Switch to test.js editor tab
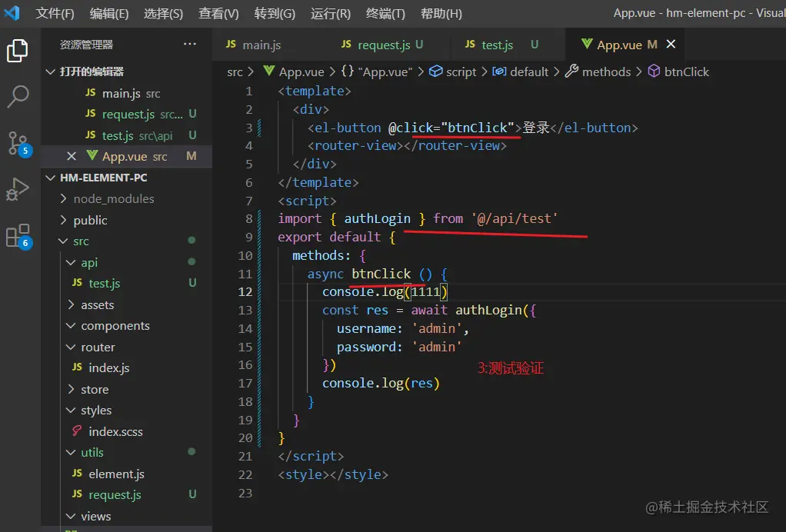The width and height of the screenshot is (786, 532). tap(508, 45)
